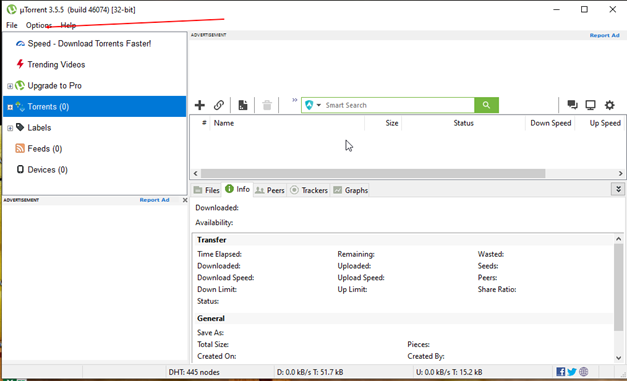627x381 pixels.
Task: Click the toolbar overflow chevron
Action: click(295, 100)
